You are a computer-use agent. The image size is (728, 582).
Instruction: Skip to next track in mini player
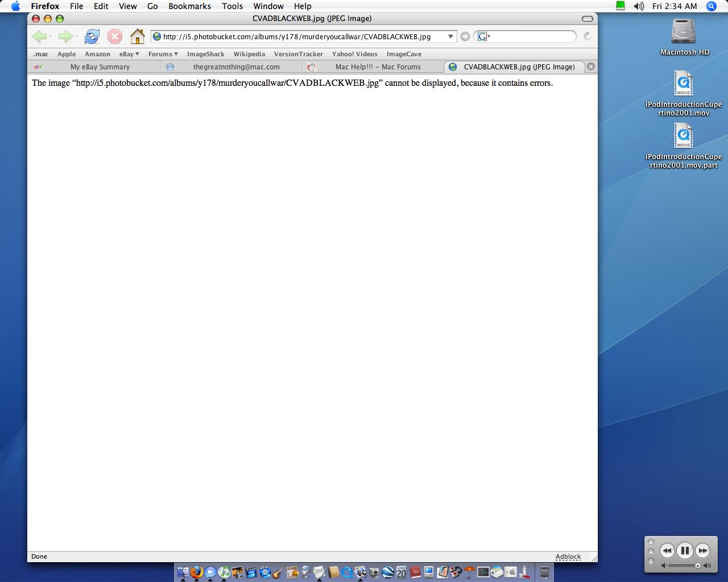click(x=702, y=550)
